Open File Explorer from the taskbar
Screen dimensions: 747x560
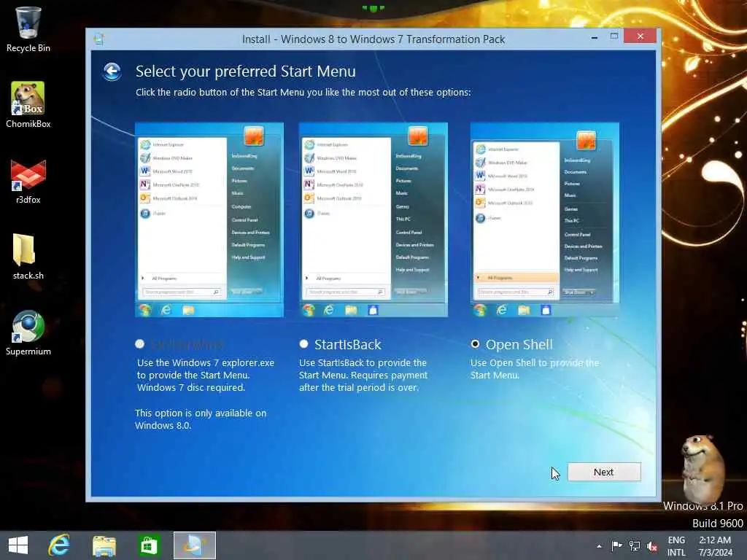(104, 545)
